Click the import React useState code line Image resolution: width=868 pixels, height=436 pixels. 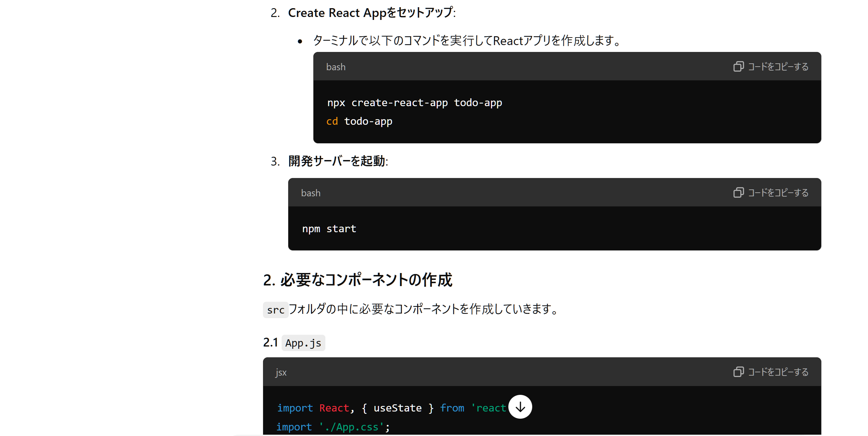pyautogui.click(x=391, y=408)
